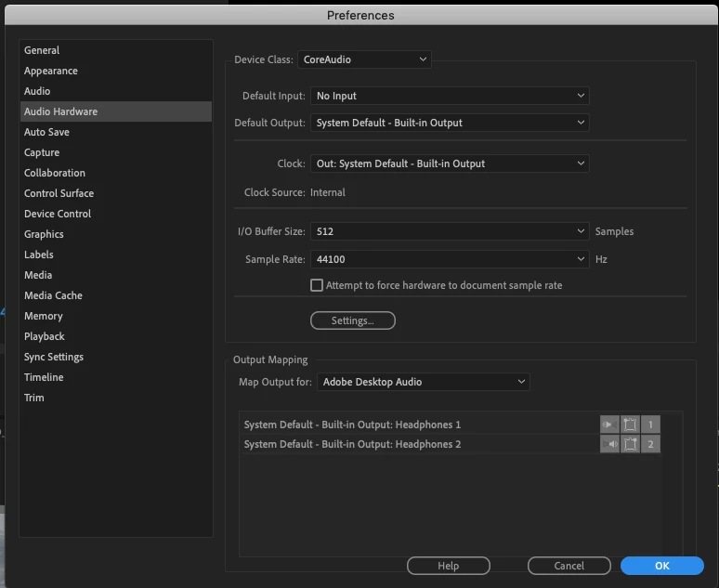Select the Media Cache category
719x588 pixels.
click(116, 295)
